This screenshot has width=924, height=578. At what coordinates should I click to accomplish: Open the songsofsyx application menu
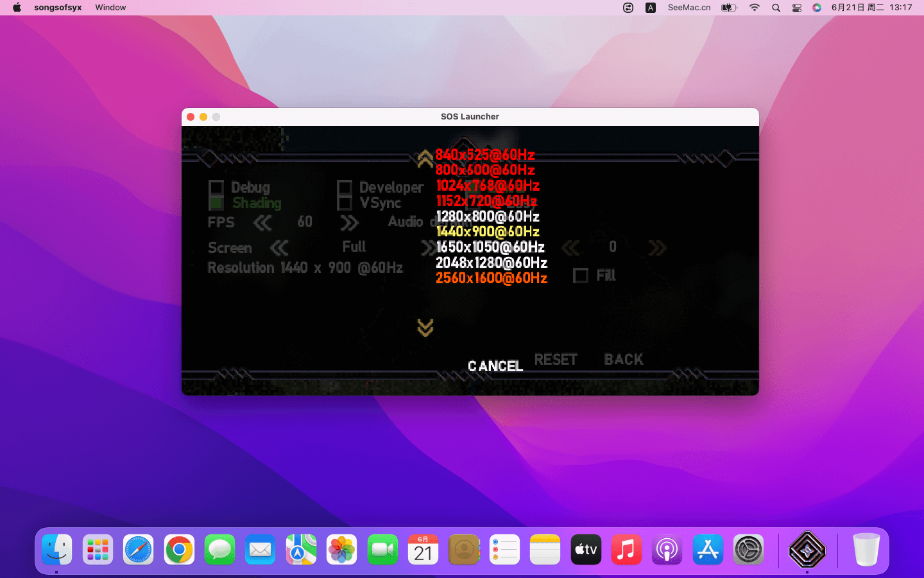click(x=58, y=8)
